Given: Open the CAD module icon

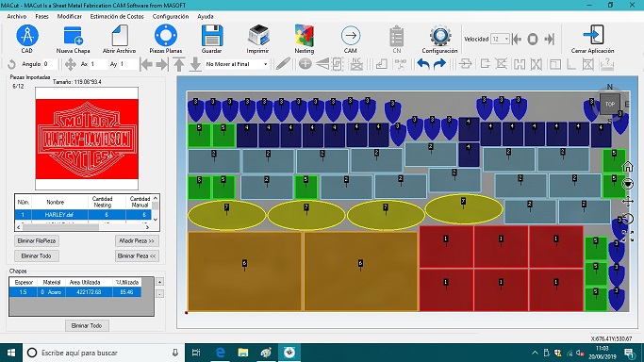Looking at the screenshot, I should 27,36.
